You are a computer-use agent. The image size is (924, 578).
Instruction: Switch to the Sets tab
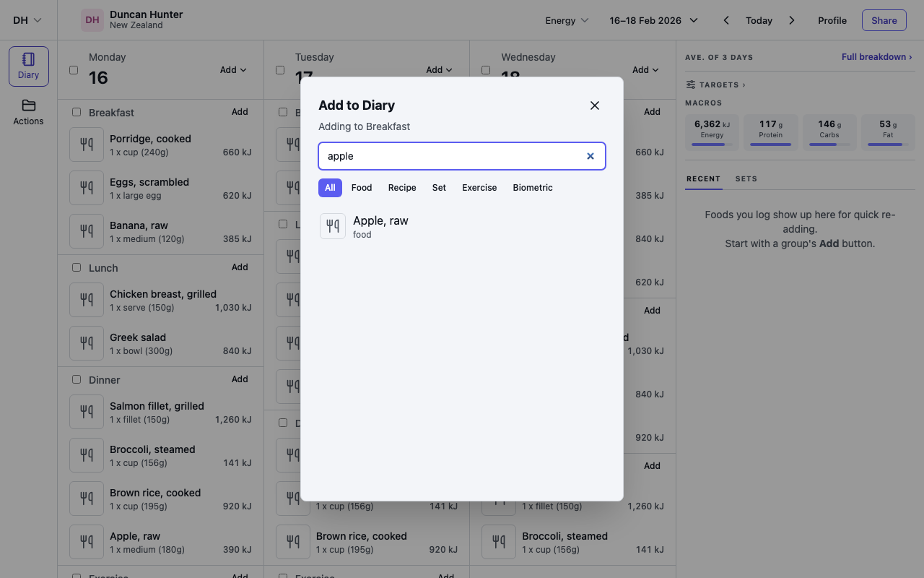tap(746, 178)
